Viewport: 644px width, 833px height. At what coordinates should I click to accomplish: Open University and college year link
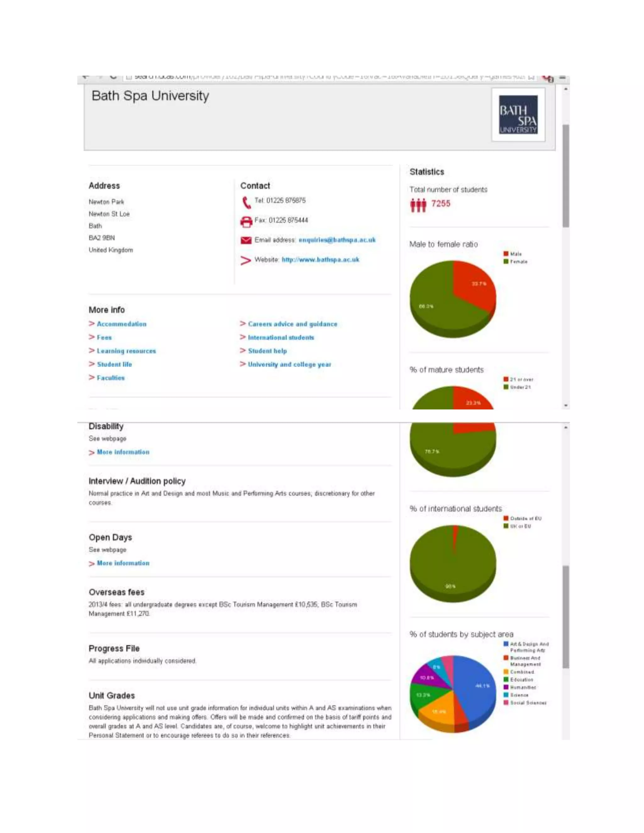pos(290,364)
